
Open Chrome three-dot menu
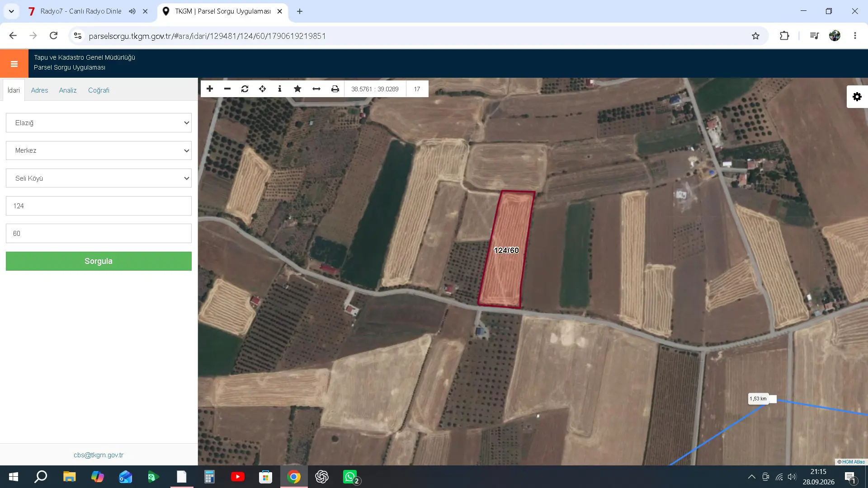855,36
